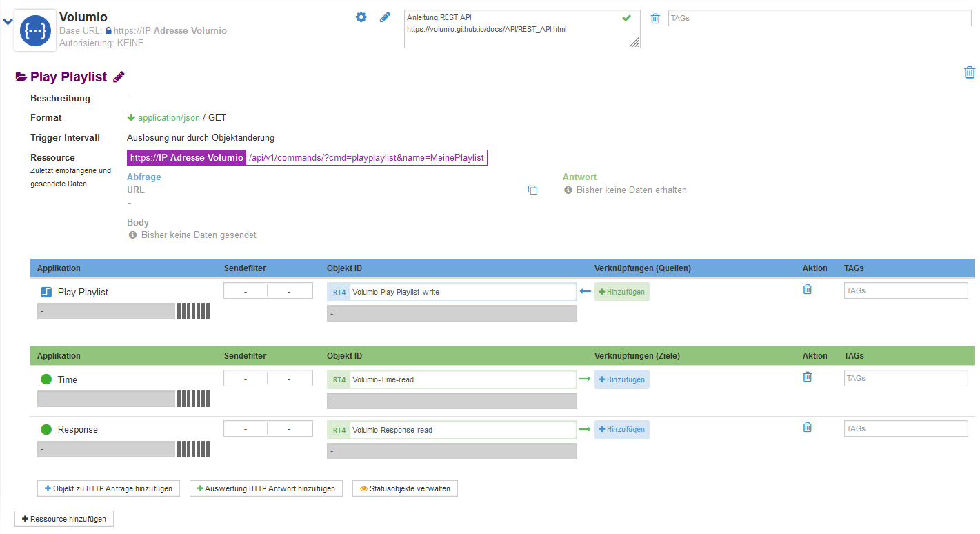Click info icon next to Bisher keine Daten erhalten

point(568,190)
